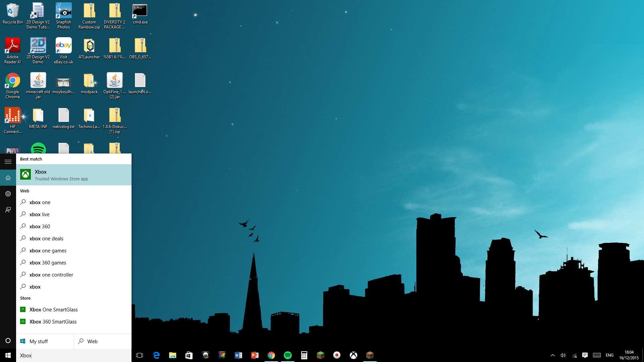This screenshot has height=362, width=644.
Task: Select the modpack folder on desktop
Action: (89, 83)
